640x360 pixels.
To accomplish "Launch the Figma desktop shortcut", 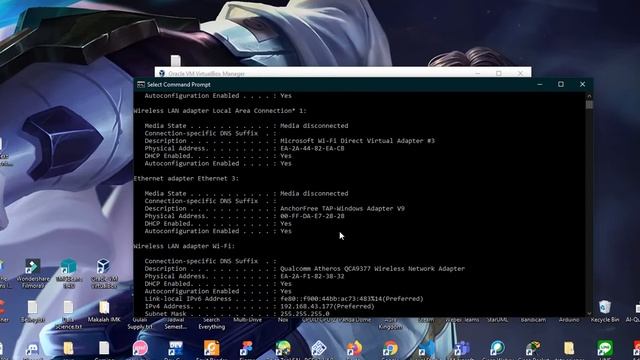I will click(247, 349).
